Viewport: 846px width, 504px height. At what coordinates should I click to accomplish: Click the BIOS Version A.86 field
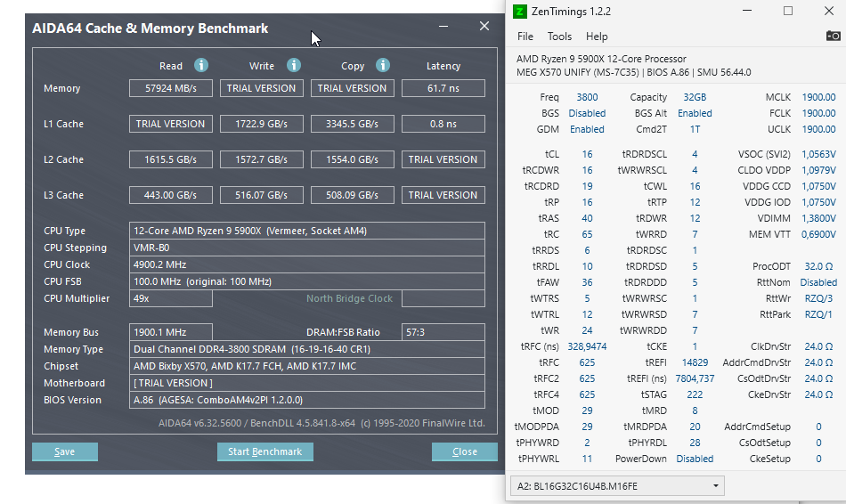307,400
